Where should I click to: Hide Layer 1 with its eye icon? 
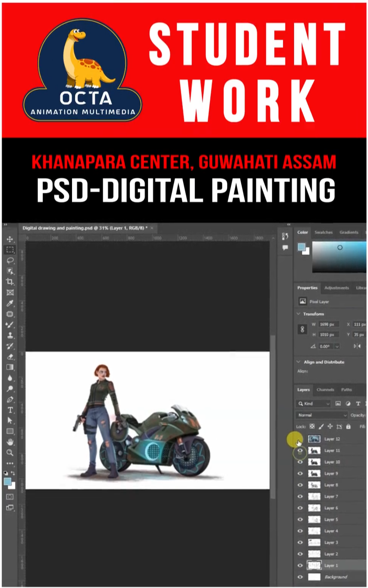click(x=300, y=566)
